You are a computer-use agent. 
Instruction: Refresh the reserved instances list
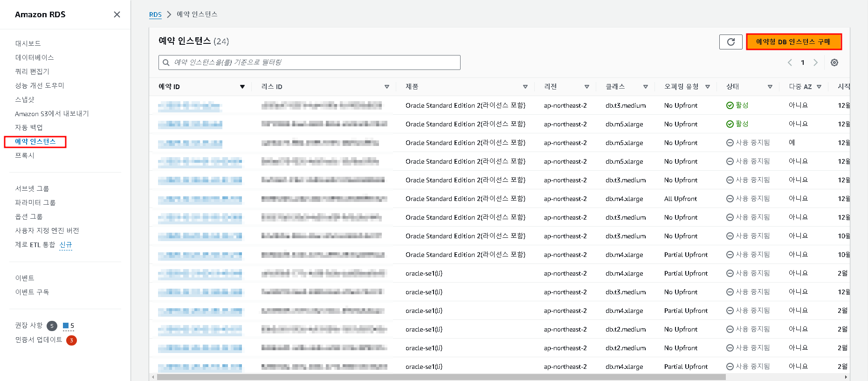[x=730, y=42]
